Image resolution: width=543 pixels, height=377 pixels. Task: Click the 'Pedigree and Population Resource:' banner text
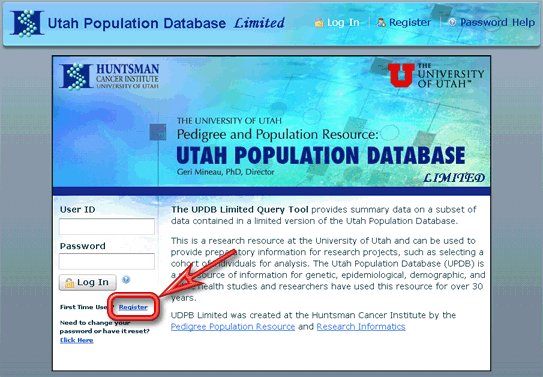[278, 134]
